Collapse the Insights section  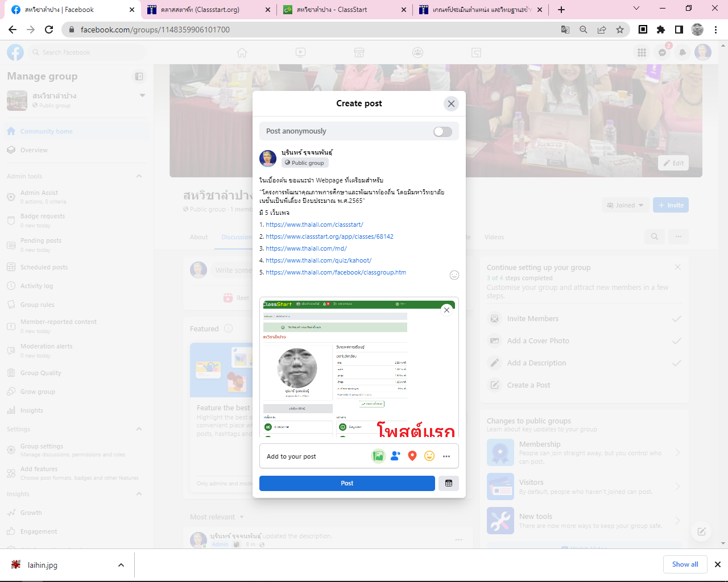click(139, 494)
